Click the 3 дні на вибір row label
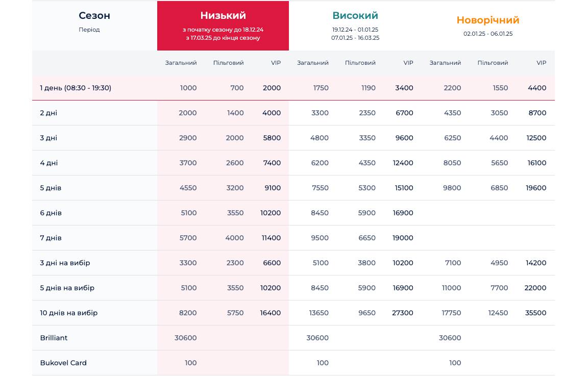The width and height of the screenshot is (588, 377). click(65, 263)
